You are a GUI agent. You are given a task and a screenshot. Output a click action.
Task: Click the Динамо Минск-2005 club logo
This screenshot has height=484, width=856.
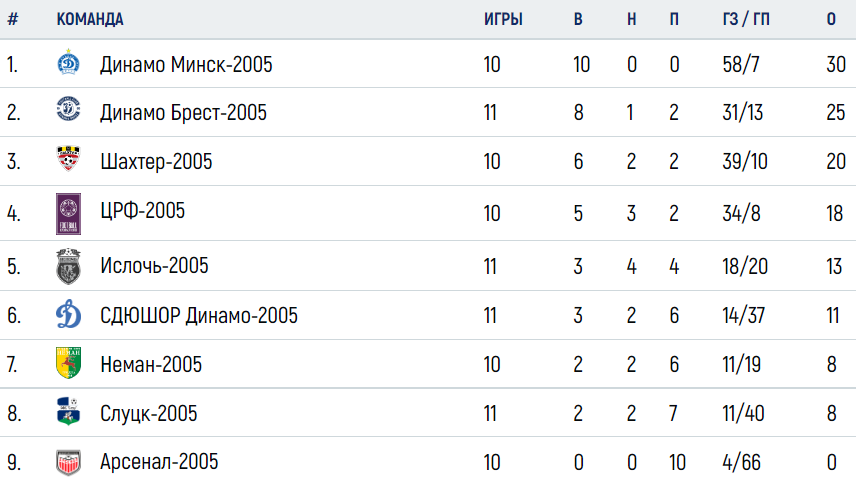(x=68, y=62)
